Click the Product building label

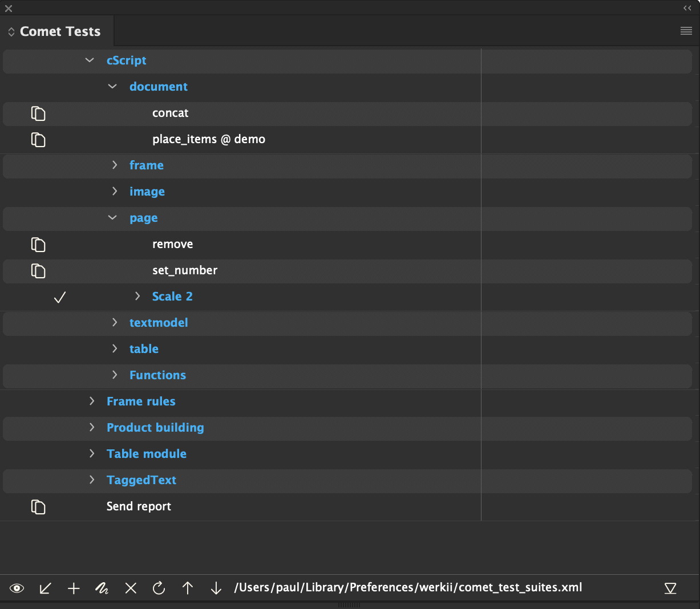[x=155, y=428]
